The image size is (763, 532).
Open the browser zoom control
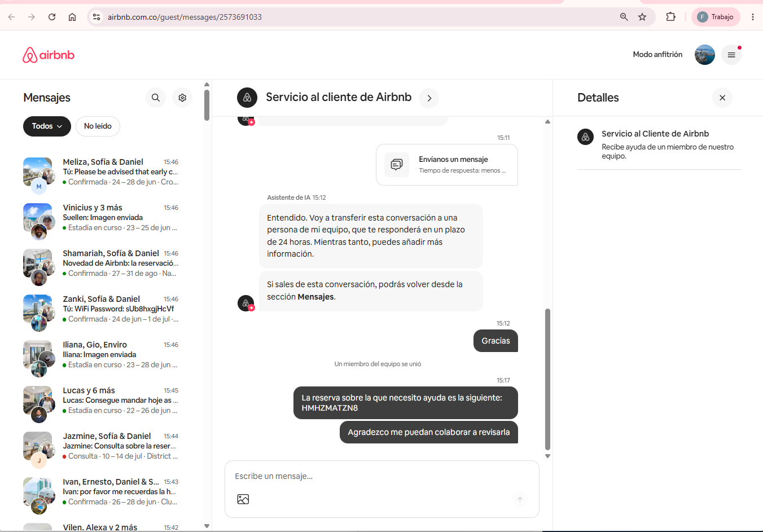[x=624, y=17]
